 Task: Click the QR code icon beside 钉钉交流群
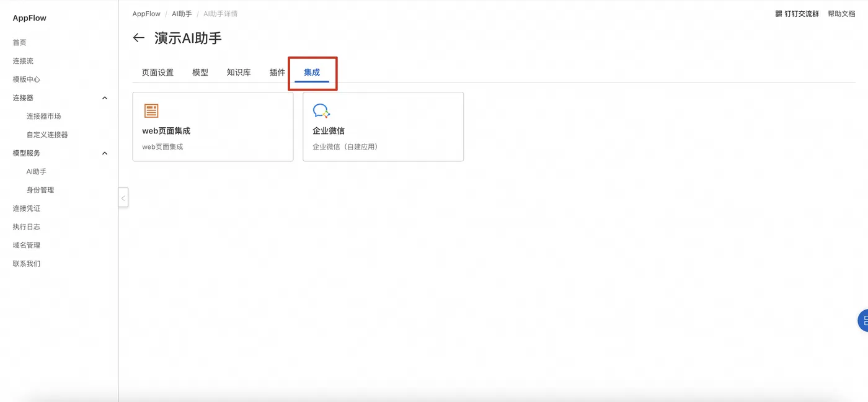tap(779, 14)
